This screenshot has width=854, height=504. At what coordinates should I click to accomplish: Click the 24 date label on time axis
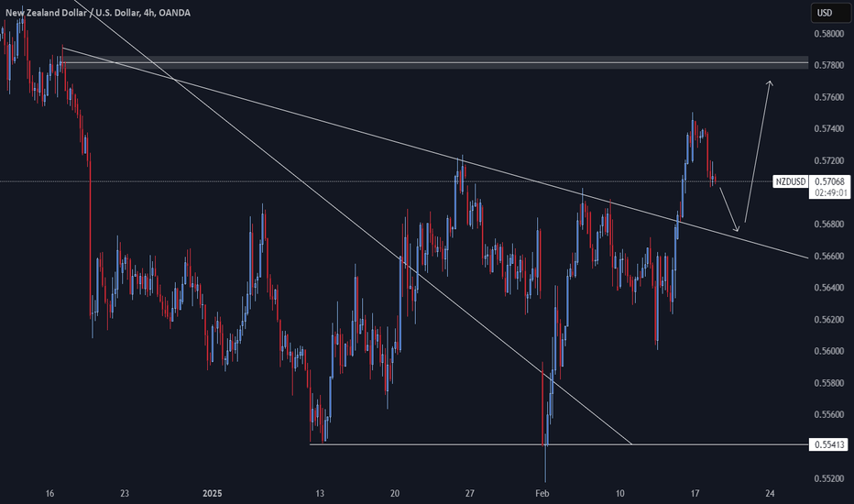pyautogui.click(x=770, y=494)
